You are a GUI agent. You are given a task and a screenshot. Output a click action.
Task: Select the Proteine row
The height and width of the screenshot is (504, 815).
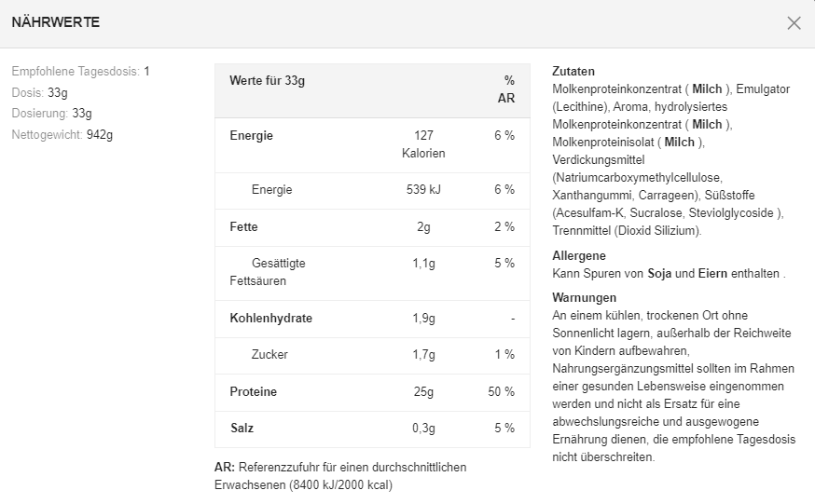[372, 392]
